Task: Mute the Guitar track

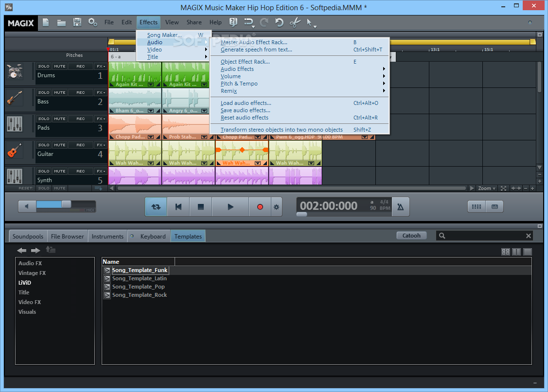Action: pos(60,145)
